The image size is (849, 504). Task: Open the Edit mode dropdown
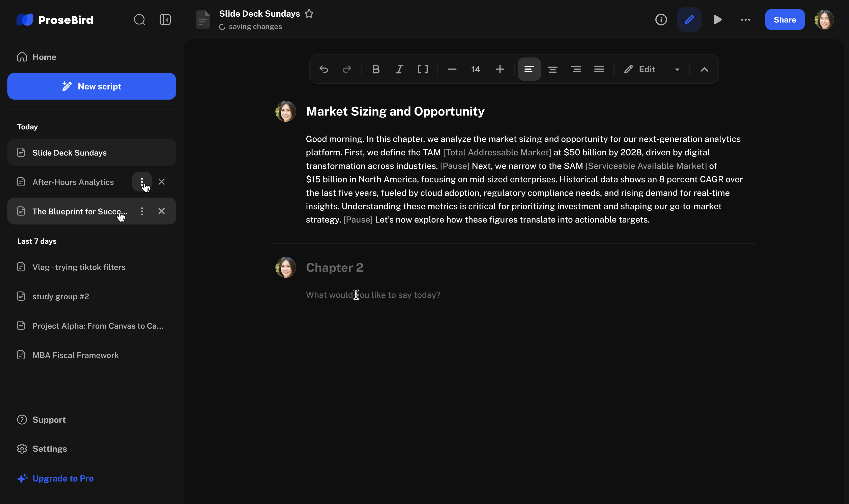point(652,69)
